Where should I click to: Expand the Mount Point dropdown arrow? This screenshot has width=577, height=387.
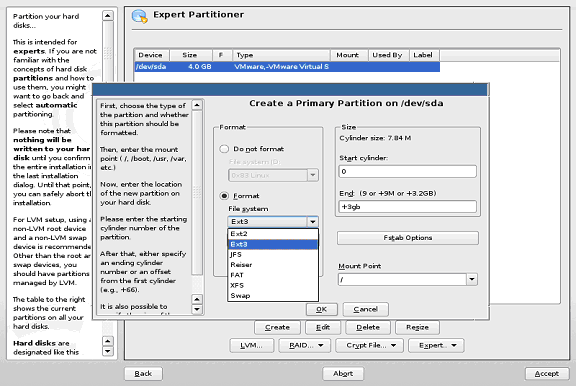472,280
